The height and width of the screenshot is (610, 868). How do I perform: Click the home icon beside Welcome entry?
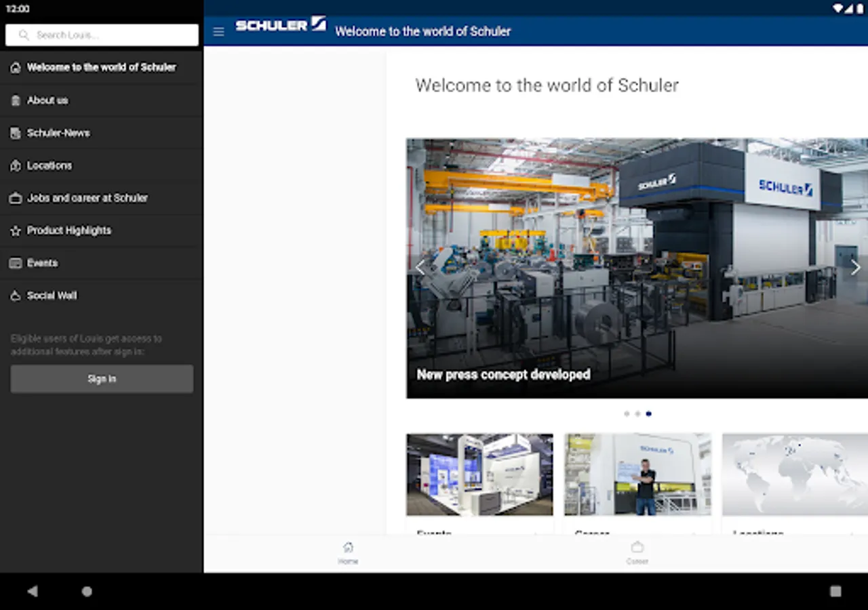click(x=16, y=68)
